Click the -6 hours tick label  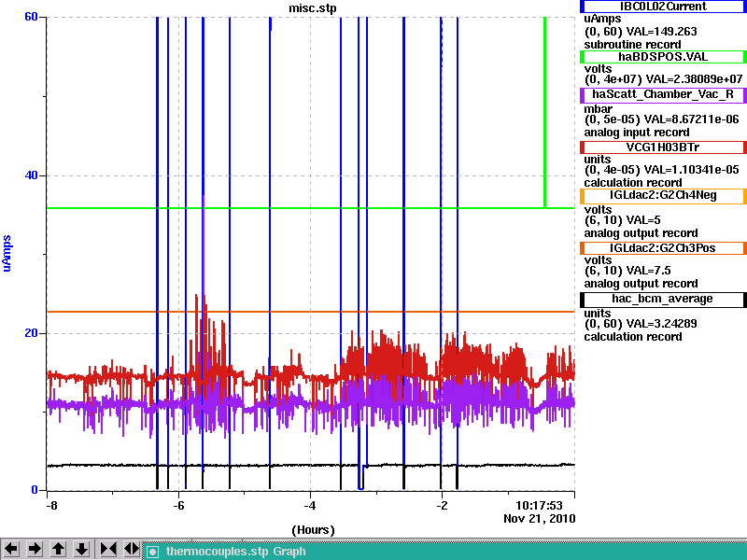tap(178, 505)
